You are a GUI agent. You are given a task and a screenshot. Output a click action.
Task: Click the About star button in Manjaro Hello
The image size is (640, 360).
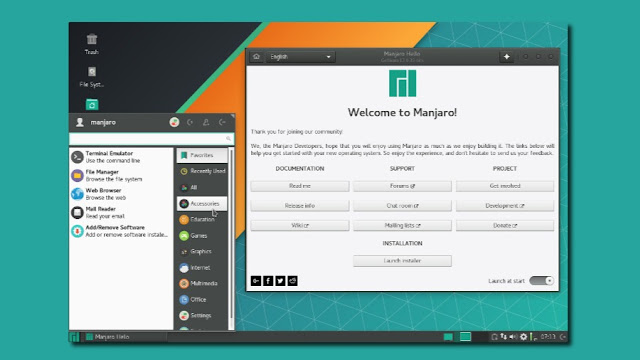point(507,57)
